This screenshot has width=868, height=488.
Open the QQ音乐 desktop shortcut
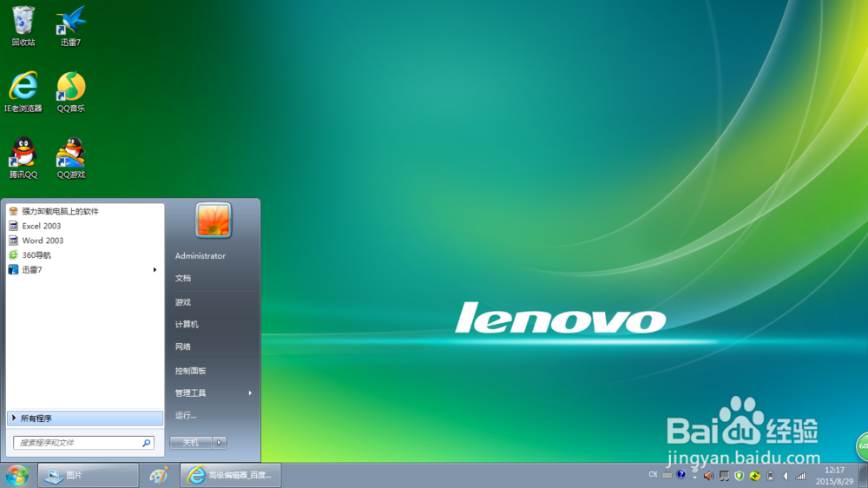[x=71, y=92]
